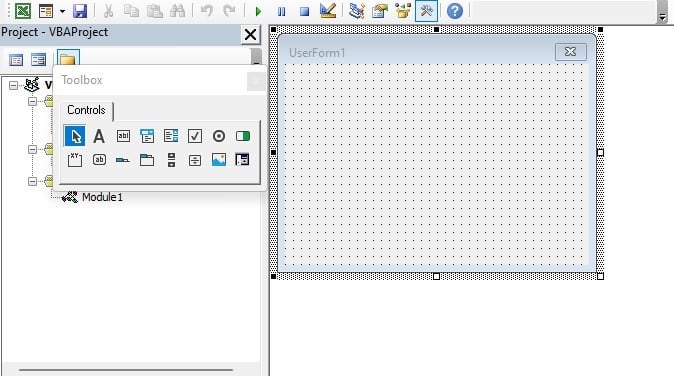Click the bottom-middle resize handle of UserForm1
The image size is (674, 376).
[x=436, y=276]
